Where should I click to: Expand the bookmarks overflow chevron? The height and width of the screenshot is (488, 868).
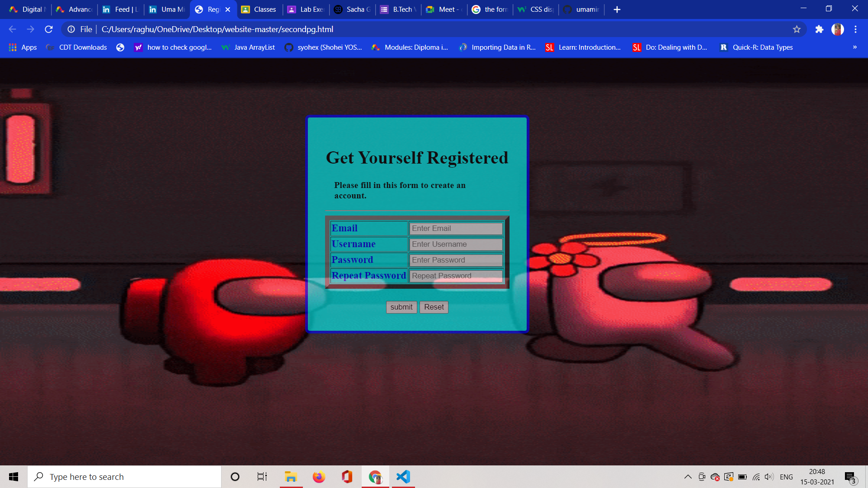pyautogui.click(x=855, y=47)
